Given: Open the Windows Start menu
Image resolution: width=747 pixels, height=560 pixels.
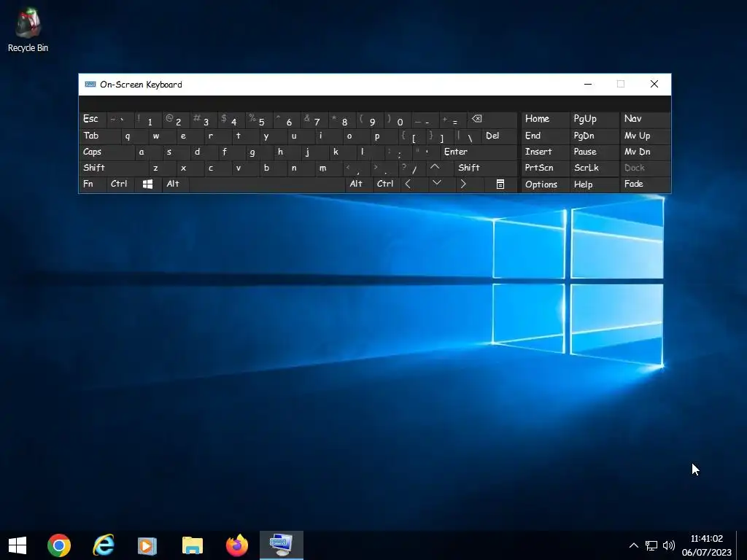Looking at the screenshot, I should point(18,545).
